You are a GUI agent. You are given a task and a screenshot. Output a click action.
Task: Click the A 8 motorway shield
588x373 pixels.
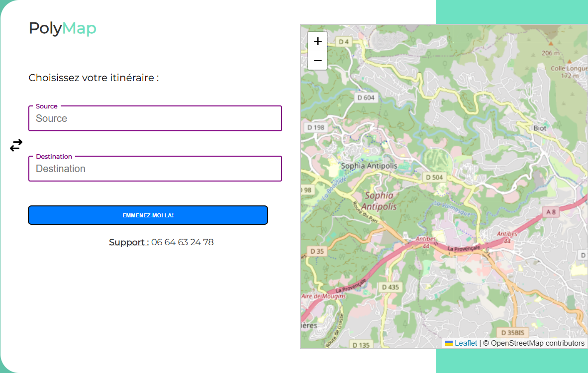(551, 212)
